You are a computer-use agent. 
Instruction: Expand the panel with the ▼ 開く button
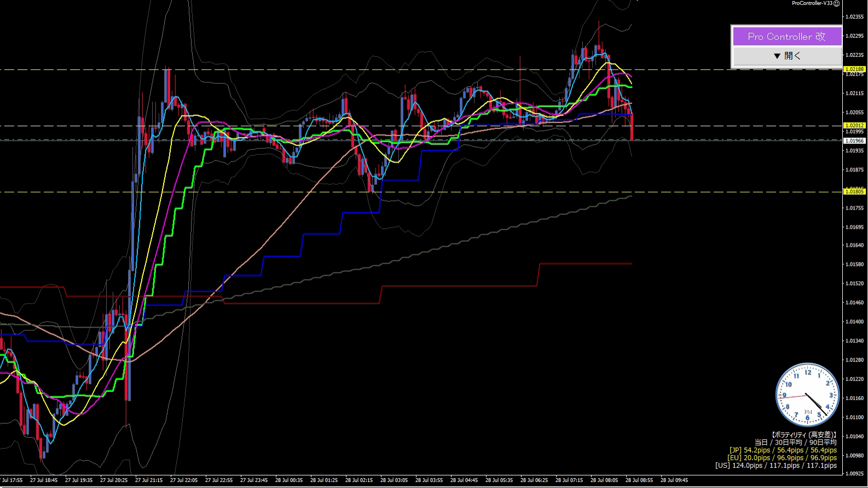(x=787, y=56)
